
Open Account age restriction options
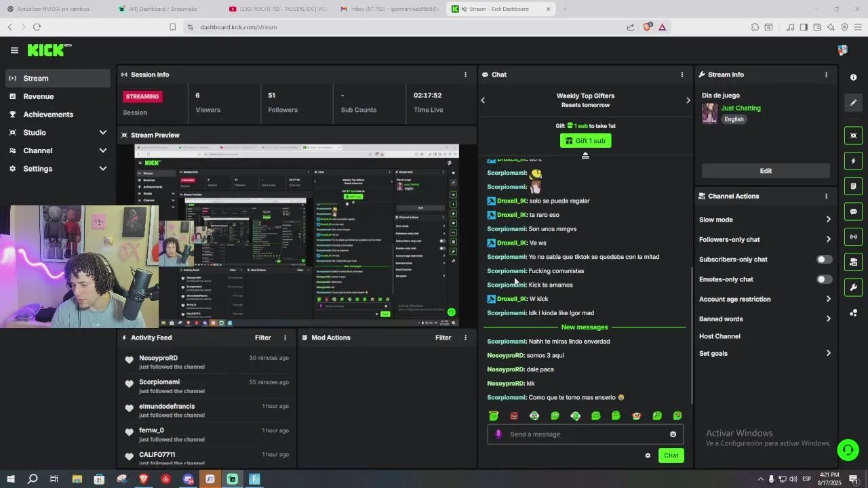(x=765, y=299)
